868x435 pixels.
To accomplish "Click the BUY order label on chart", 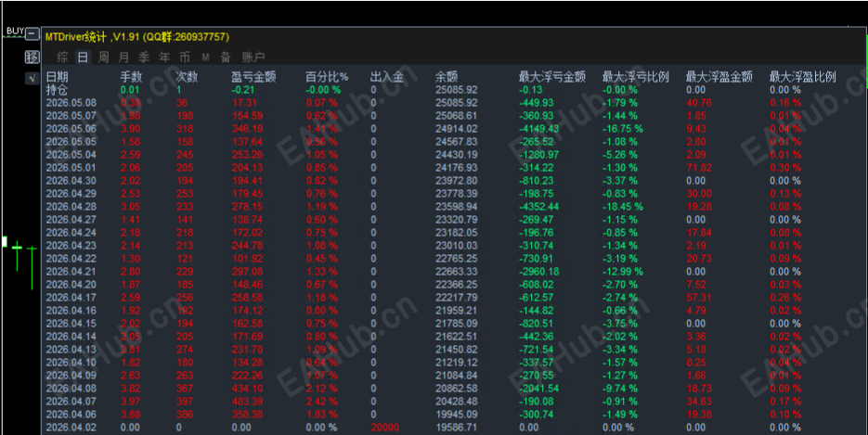I will click(15, 31).
